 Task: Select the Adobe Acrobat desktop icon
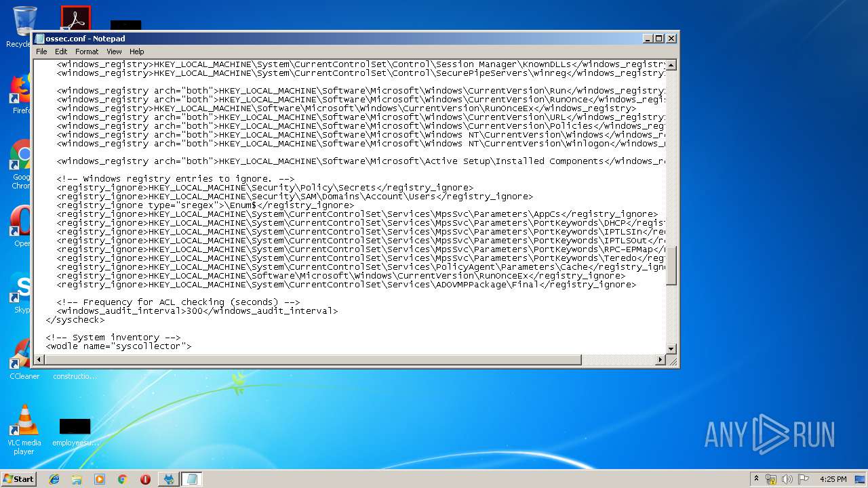75,19
